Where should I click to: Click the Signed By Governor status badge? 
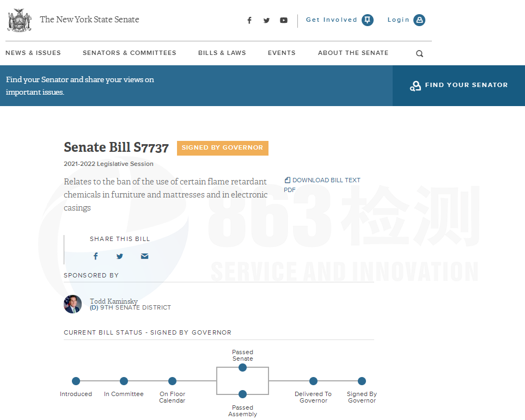coord(223,148)
